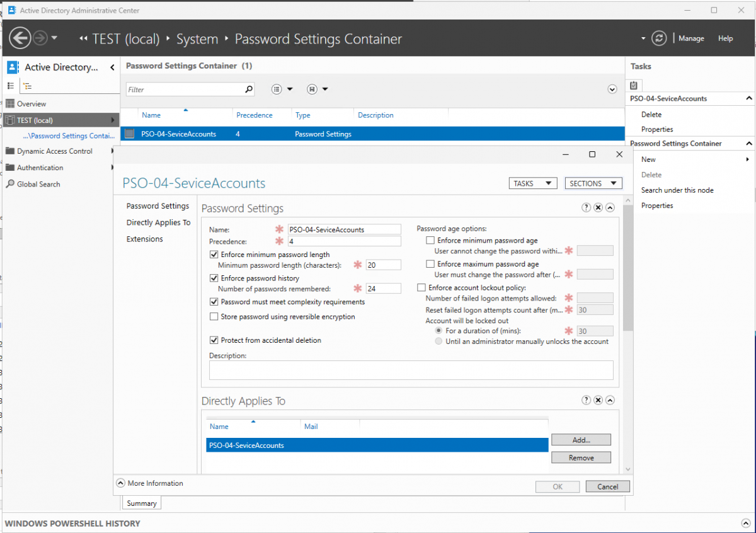Viewport: 756px width, 533px height.
Task: Click the Minimum password length field
Action: 382,265
